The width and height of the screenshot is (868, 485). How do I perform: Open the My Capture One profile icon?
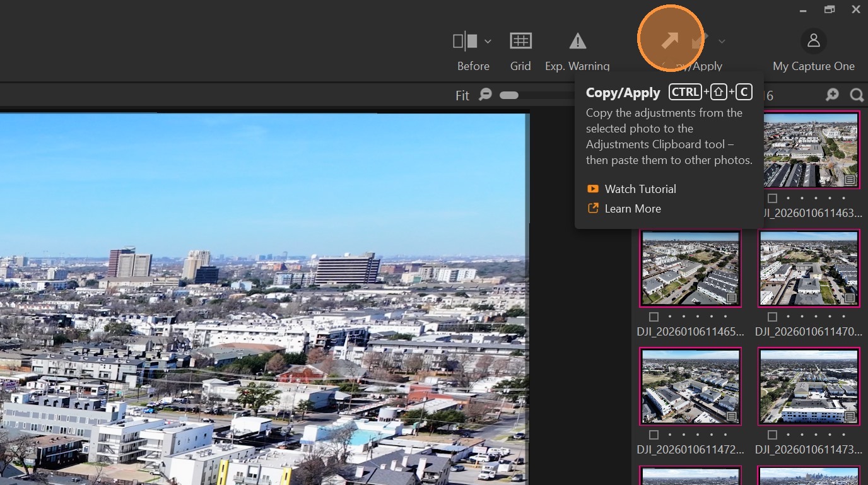click(x=814, y=41)
